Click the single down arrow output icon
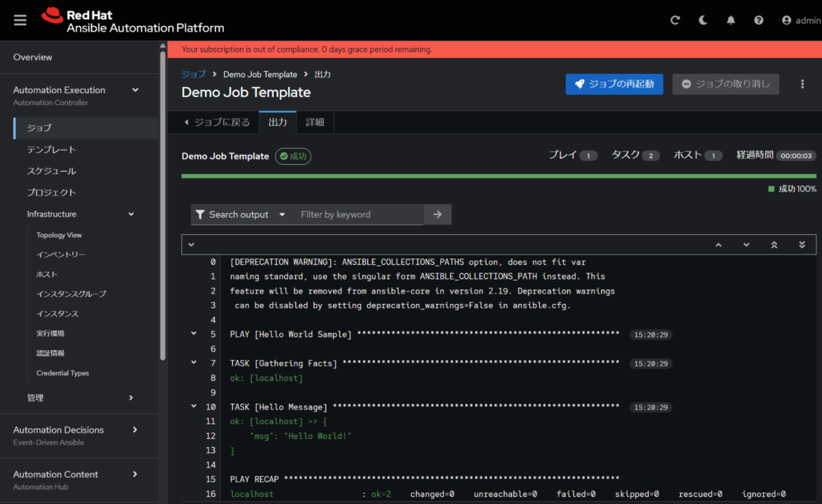The image size is (822, 504). [x=747, y=244]
